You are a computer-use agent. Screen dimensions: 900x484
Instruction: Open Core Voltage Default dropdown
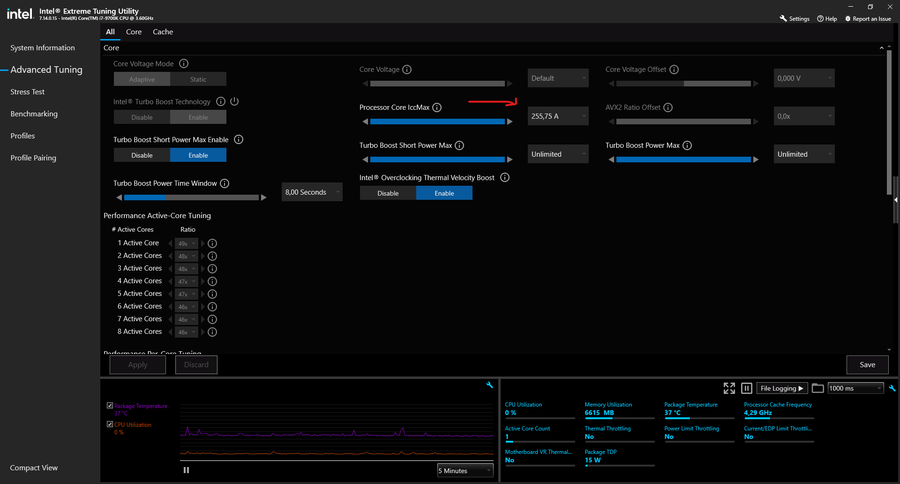click(558, 78)
